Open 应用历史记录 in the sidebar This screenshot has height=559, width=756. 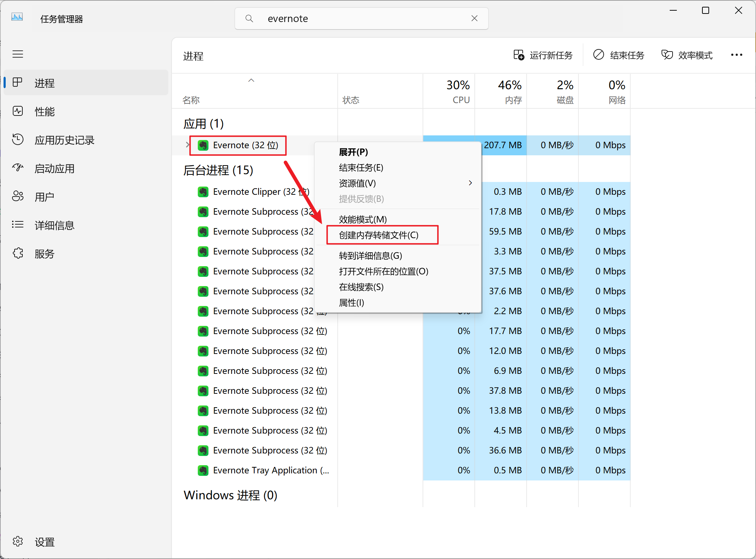tap(86, 140)
